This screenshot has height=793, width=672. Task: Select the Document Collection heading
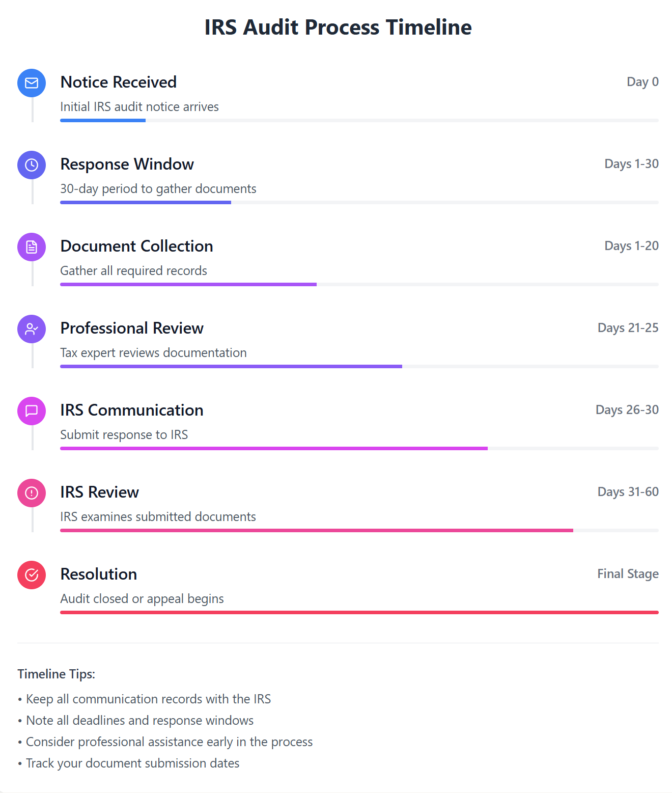coord(136,246)
